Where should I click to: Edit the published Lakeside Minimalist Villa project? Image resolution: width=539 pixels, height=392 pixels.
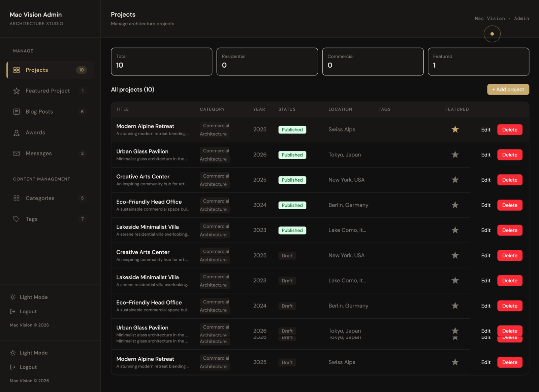[486, 230]
